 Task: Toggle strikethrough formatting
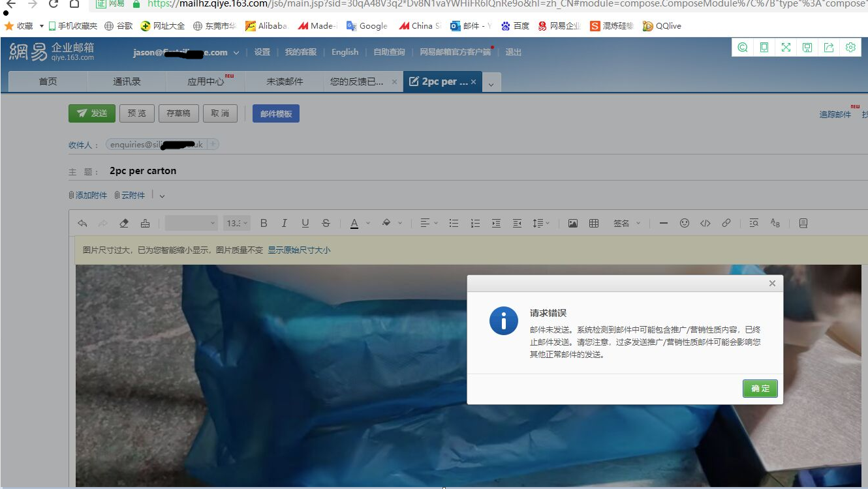click(x=326, y=223)
